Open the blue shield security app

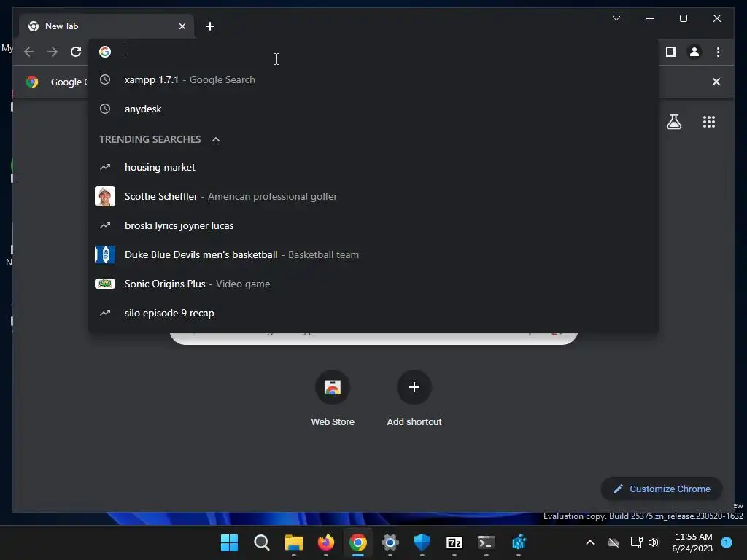[422, 542]
